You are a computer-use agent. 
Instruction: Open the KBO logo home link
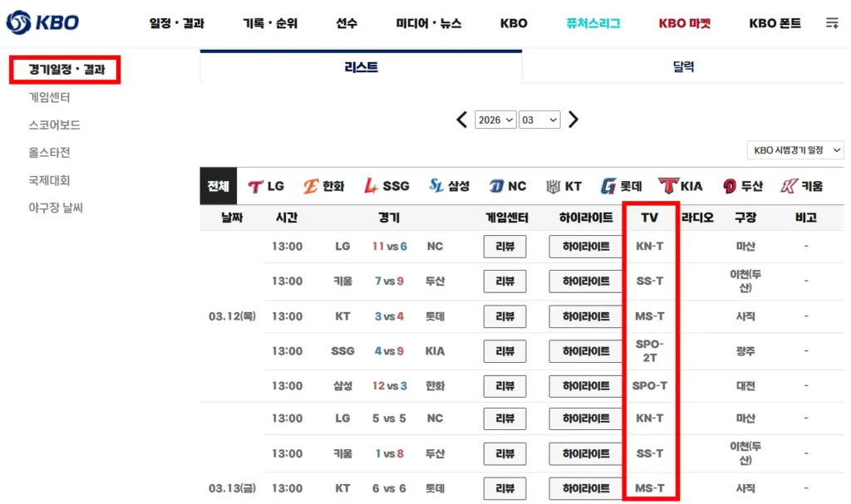coord(42,22)
